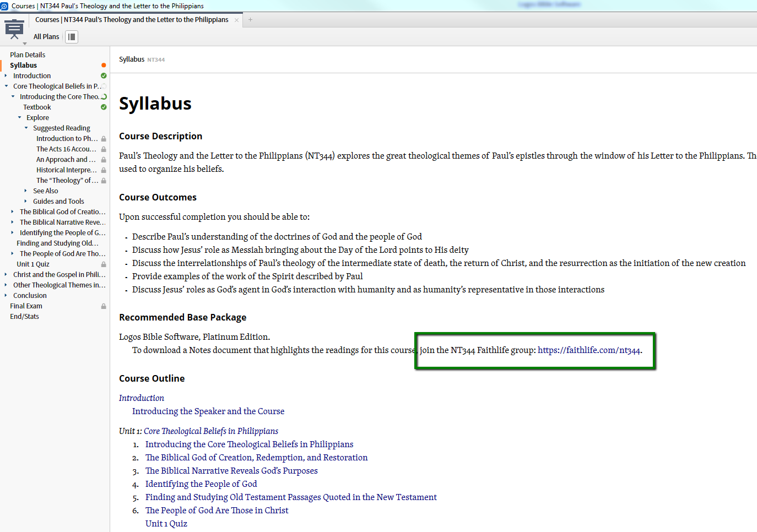Open Biblical Narrative Reveals God’s Purposes link
The image size is (757, 532).
pyautogui.click(x=231, y=471)
